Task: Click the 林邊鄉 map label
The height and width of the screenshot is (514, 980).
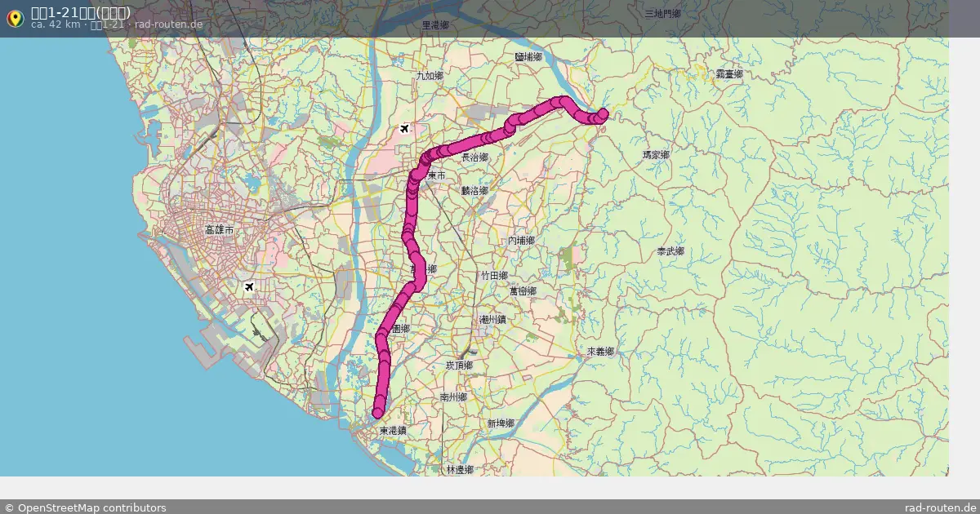Action: 460,470
